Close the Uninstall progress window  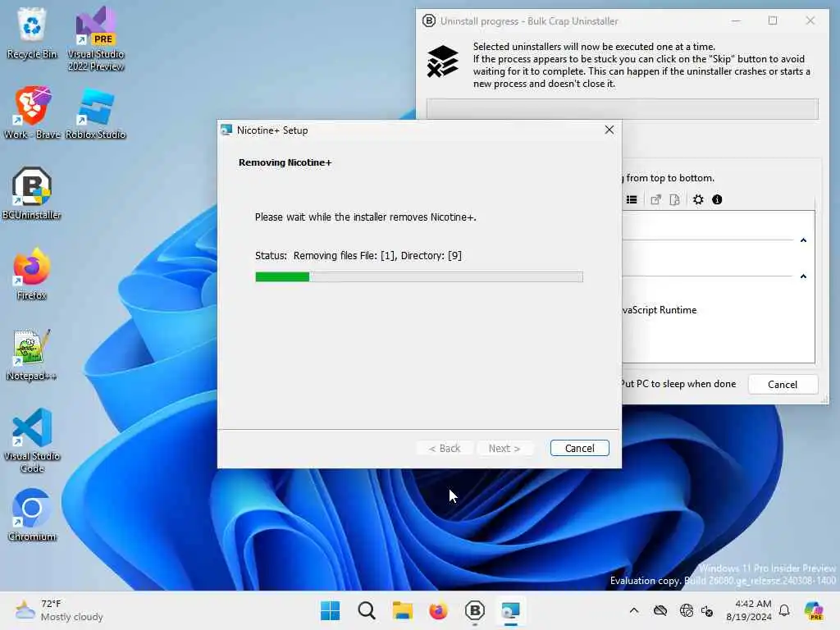tap(810, 21)
